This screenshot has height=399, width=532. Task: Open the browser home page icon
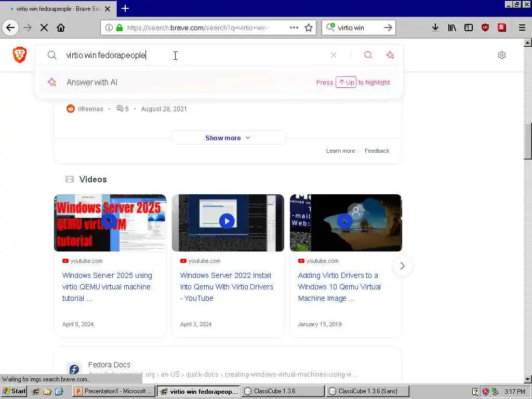click(61, 28)
